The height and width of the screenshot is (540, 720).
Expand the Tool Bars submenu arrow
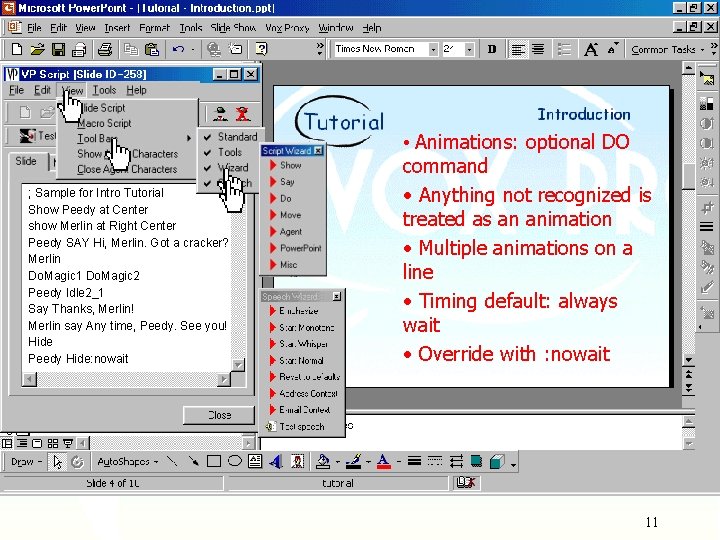tap(189, 138)
